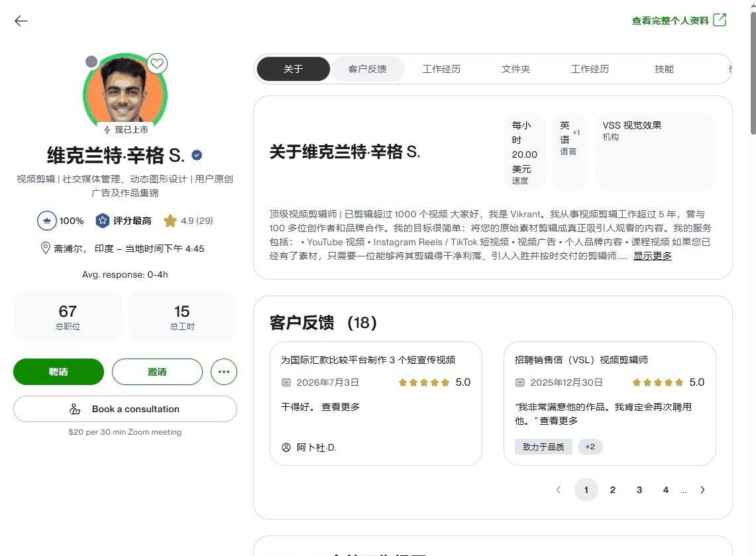Click the 英语 language card

(570, 152)
